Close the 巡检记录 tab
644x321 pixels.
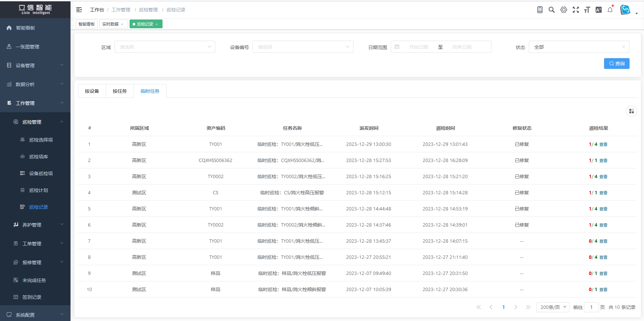click(x=156, y=24)
